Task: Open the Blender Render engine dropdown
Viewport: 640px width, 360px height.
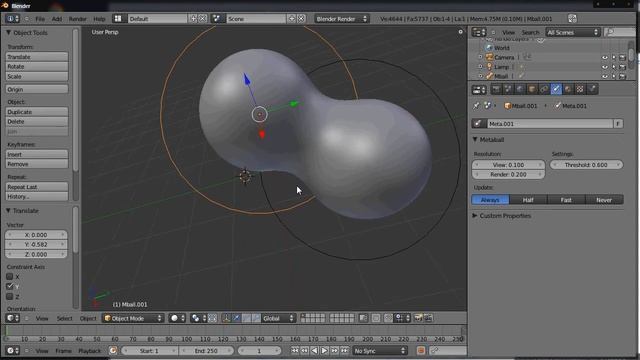Action: pos(342,18)
